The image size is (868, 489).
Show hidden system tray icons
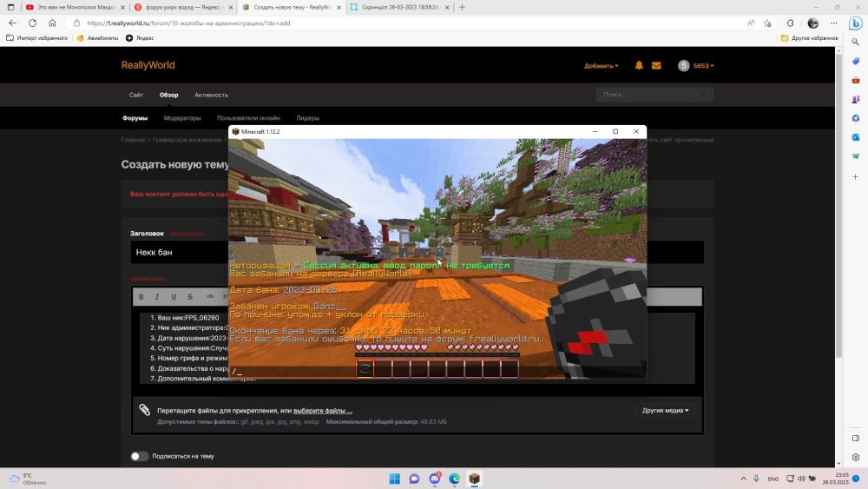point(744,479)
